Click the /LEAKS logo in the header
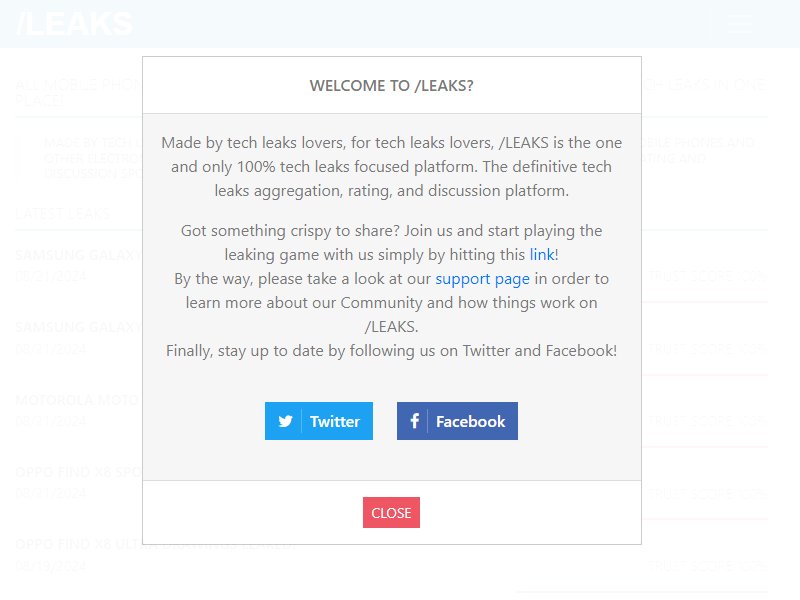Screen dimensions: 800x600 (x=75, y=23)
